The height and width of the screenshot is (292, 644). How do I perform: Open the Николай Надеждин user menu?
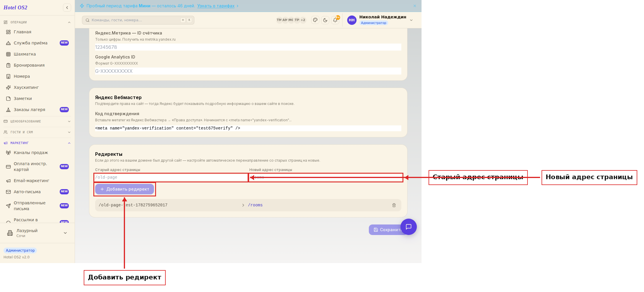(x=380, y=20)
